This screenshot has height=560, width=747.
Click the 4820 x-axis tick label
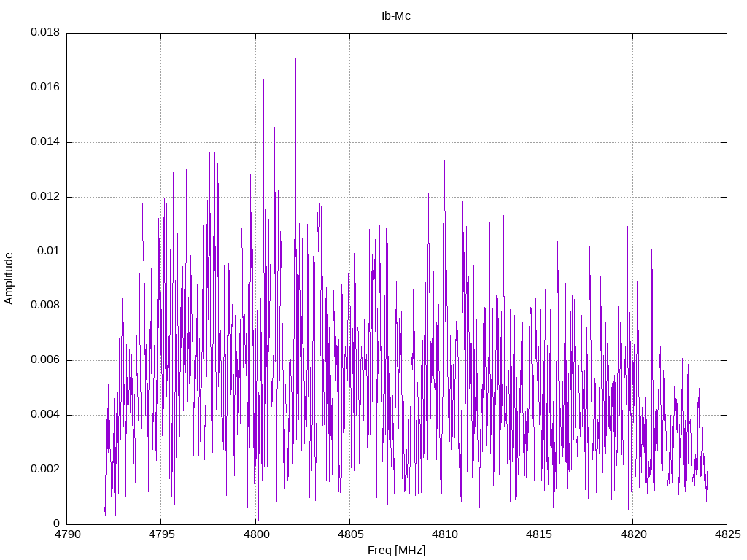[x=632, y=534]
